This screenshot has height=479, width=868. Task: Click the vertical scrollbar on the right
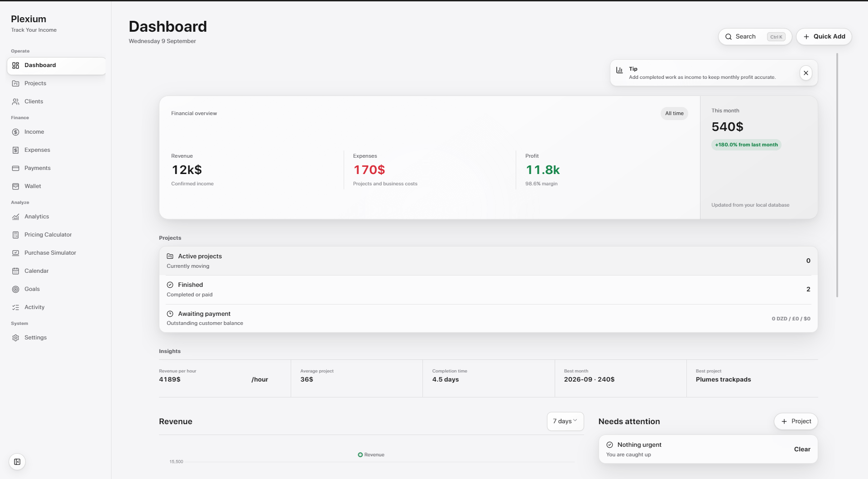(837, 175)
